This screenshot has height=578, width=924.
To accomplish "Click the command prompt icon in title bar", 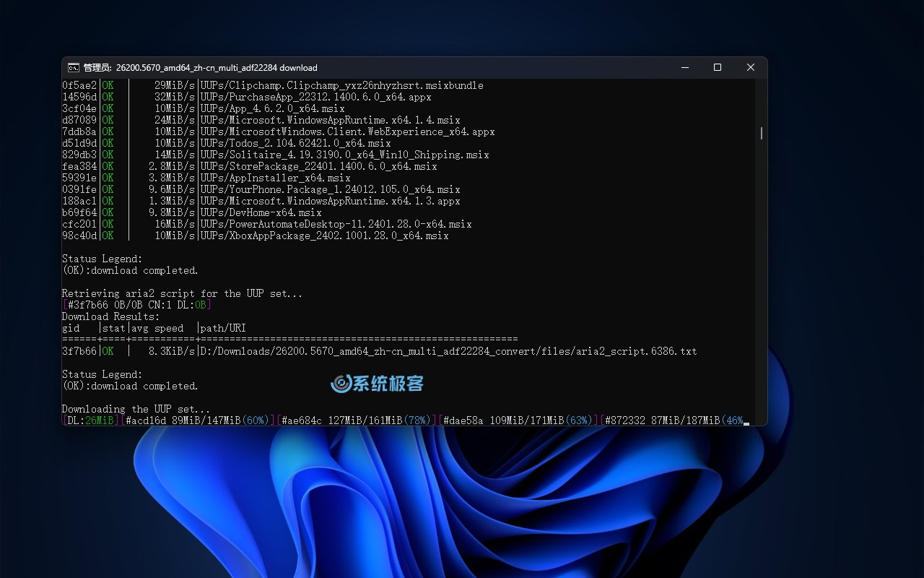I will click(x=74, y=67).
